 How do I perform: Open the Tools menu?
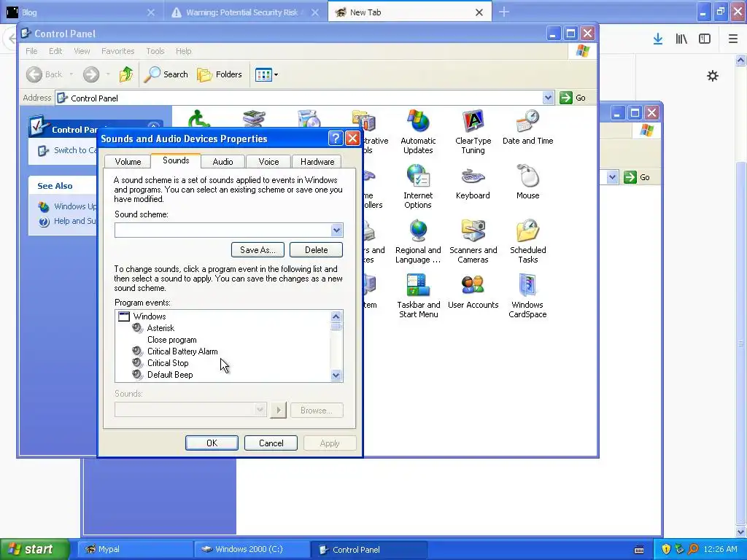click(x=155, y=51)
